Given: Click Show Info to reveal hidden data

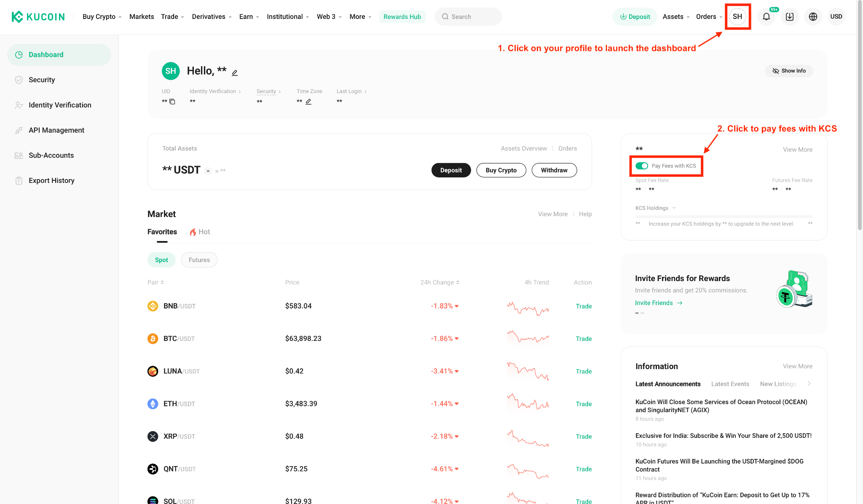Looking at the screenshot, I should (789, 71).
